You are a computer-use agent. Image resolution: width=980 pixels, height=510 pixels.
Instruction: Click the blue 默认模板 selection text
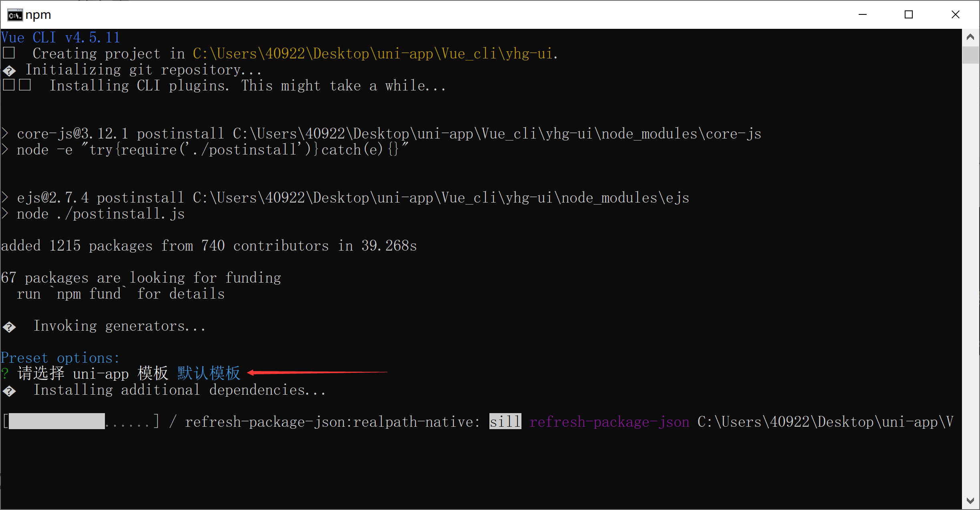coord(209,373)
